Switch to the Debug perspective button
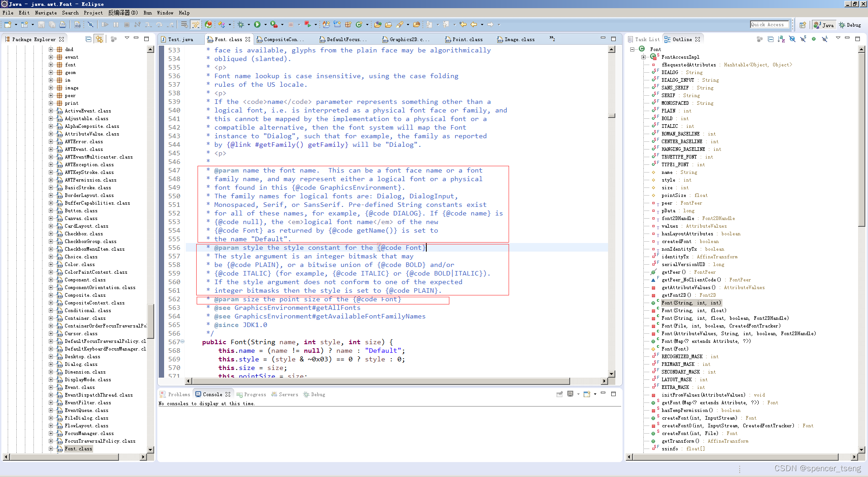The width and height of the screenshot is (868, 477). point(850,25)
